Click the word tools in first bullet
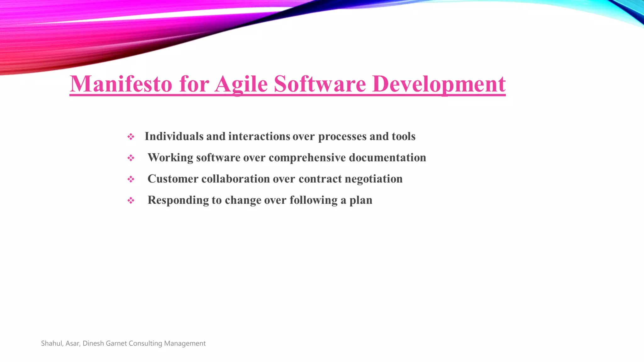The image size is (644, 362). click(x=403, y=136)
